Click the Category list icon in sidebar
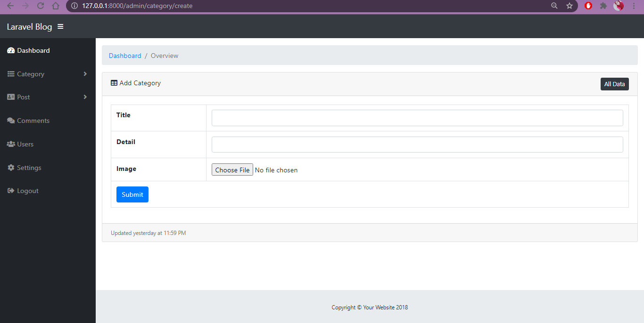644x323 pixels. (x=10, y=74)
